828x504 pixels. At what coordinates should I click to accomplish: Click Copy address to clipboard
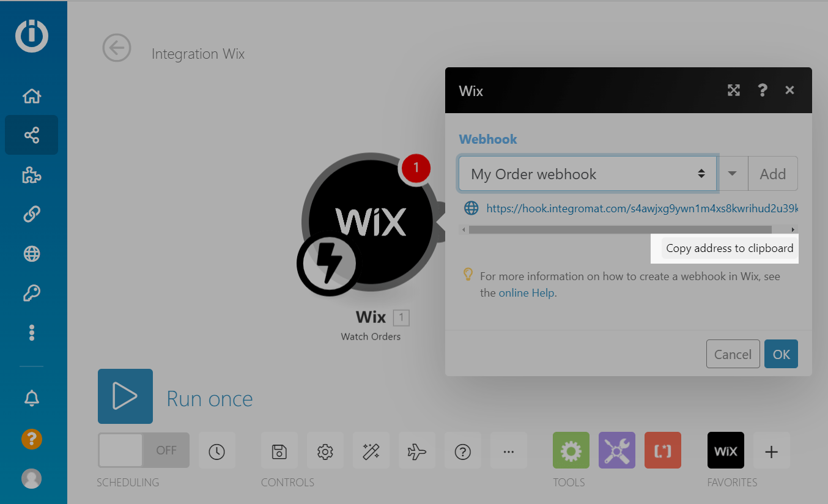729,248
